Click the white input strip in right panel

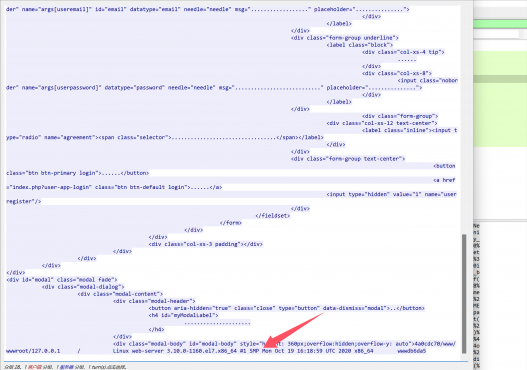[496, 34]
